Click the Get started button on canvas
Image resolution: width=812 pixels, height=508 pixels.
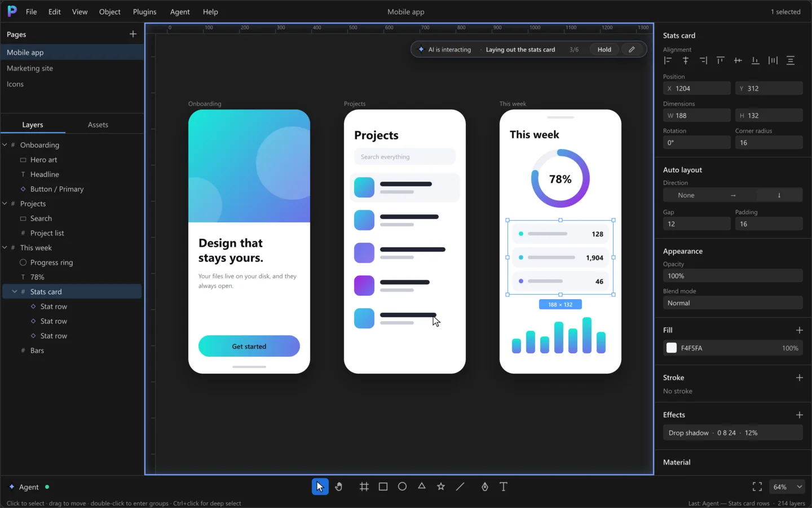click(249, 346)
